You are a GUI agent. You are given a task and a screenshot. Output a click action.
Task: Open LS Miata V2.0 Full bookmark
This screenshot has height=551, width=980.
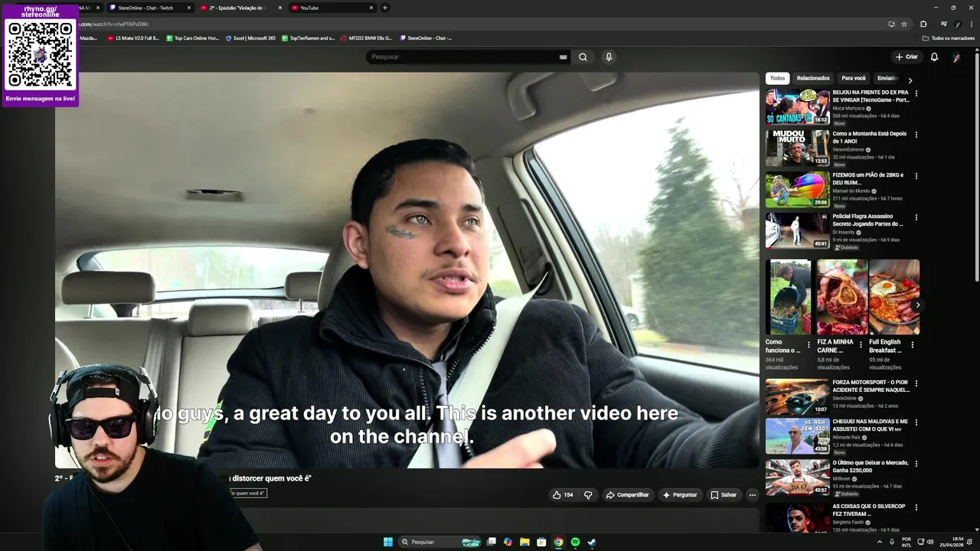coord(133,37)
